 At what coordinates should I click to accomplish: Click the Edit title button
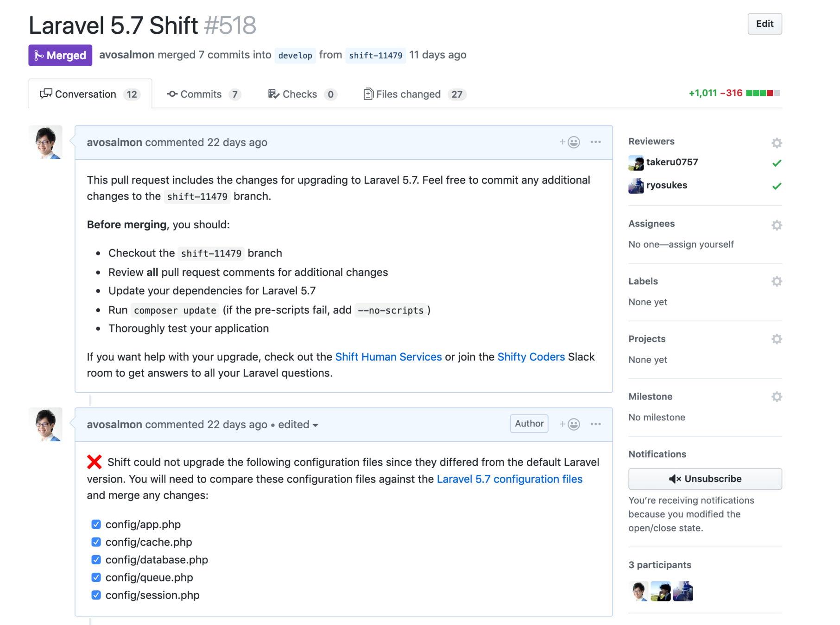click(764, 24)
